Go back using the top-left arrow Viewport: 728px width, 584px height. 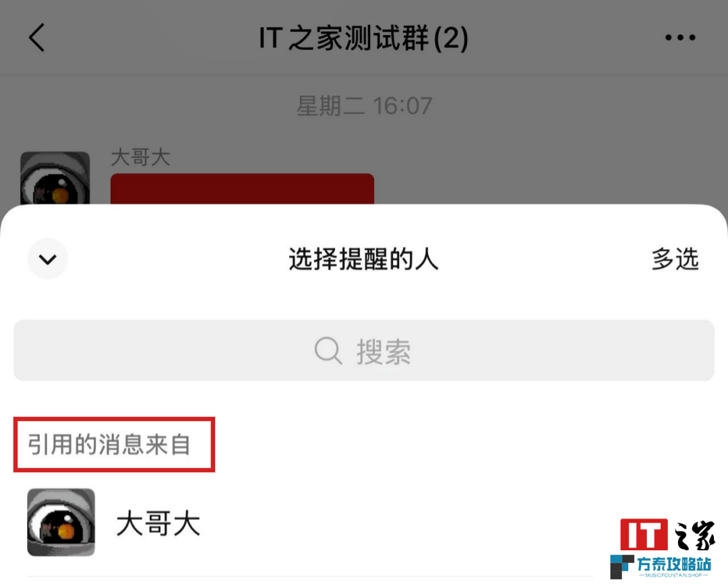pyautogui.click(x=36, y=37)
